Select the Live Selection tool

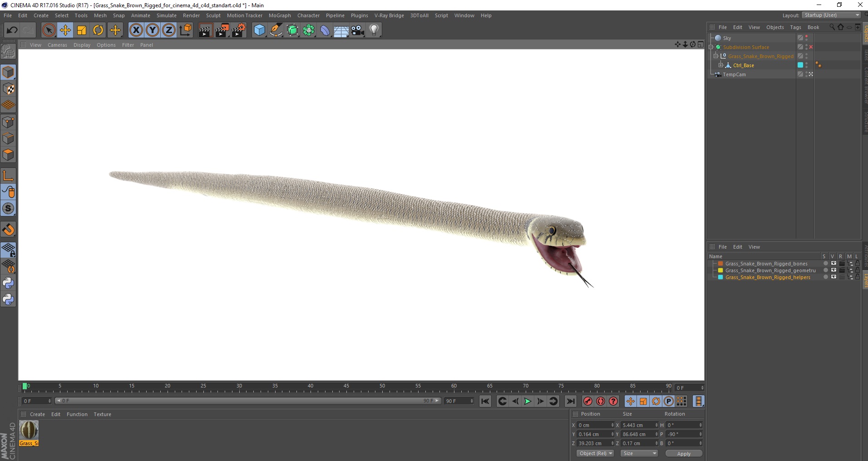[x=49, y=30]
